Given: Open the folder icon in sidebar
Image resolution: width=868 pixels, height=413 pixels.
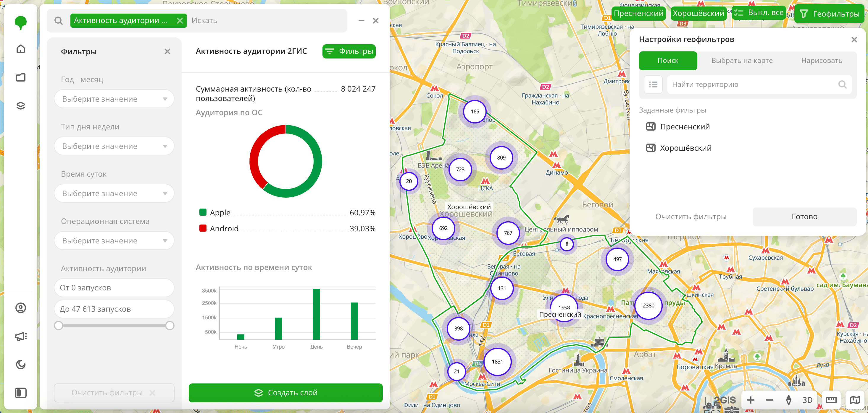Looking at the screenshot, I should pos(20,77).
